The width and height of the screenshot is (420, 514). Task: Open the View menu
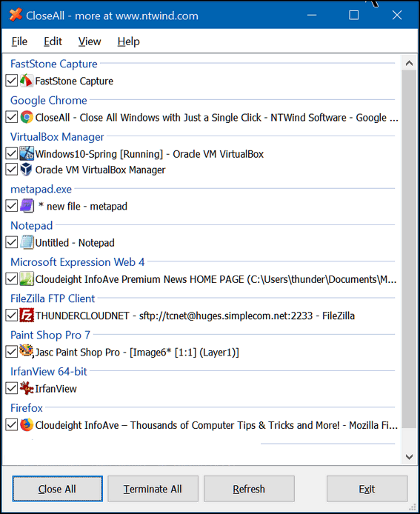click(90, 41)
